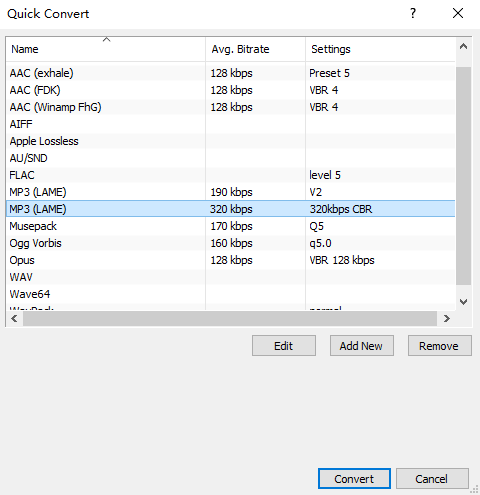The height and width of the screenshot is (495, 480).
Task: Edit the selected preset
Action: pos(284,346)
